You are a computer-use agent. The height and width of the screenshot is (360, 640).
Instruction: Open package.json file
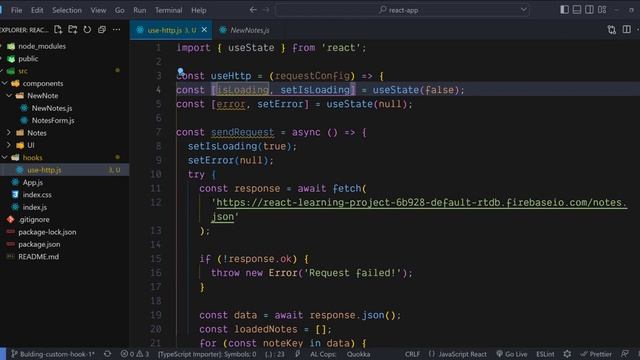(39, 244)
